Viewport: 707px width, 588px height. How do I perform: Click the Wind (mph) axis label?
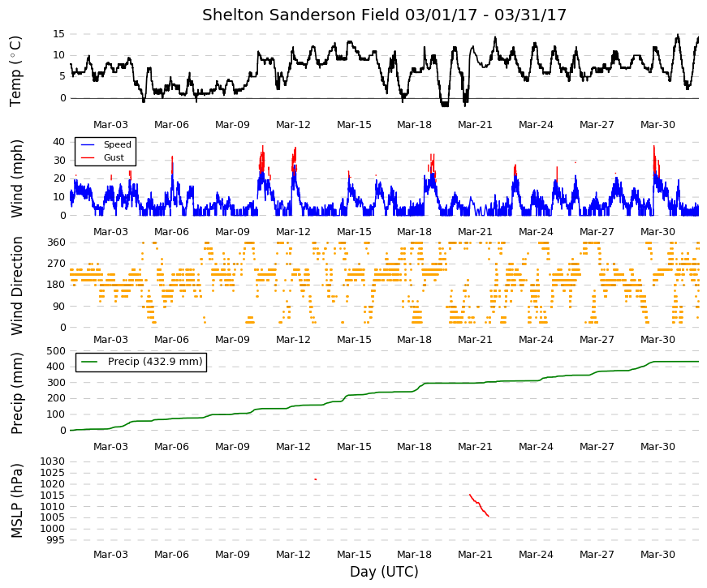coord(15,178)
